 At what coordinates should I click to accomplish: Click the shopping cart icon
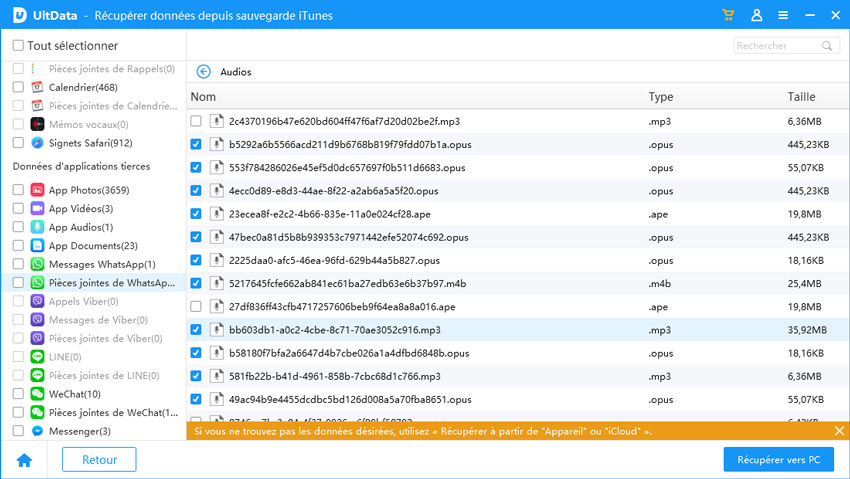click(x=728, y=15)
